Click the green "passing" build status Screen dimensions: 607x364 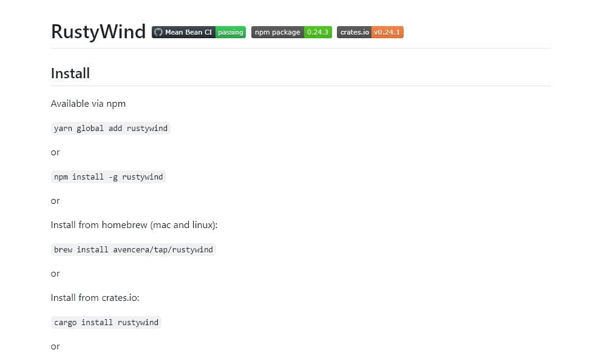click(231, 32)
